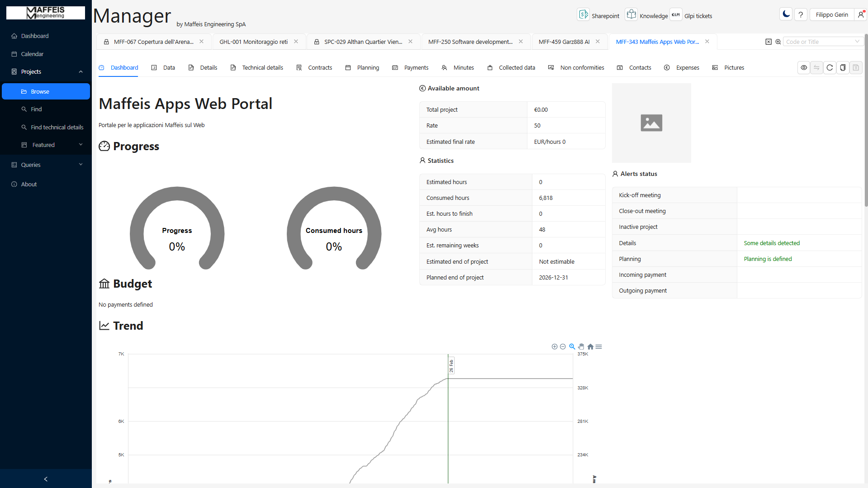Reset the Trend chart with the home icon
The image size is (868, 488).
pyautogui.click(x=590, y=346)
